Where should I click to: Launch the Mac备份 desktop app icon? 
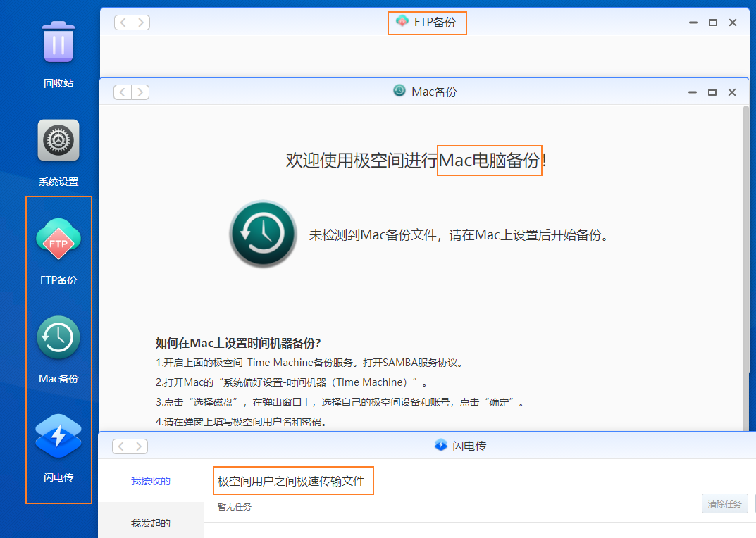tap(58, 338)
